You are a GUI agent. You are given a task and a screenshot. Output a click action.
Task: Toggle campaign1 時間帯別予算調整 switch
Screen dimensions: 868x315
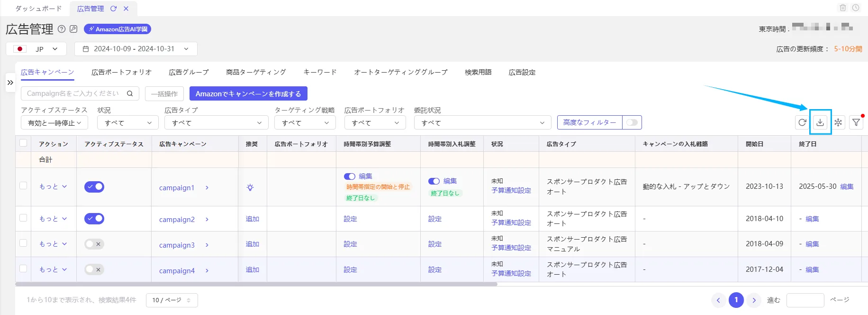click(x=350, y=176)
